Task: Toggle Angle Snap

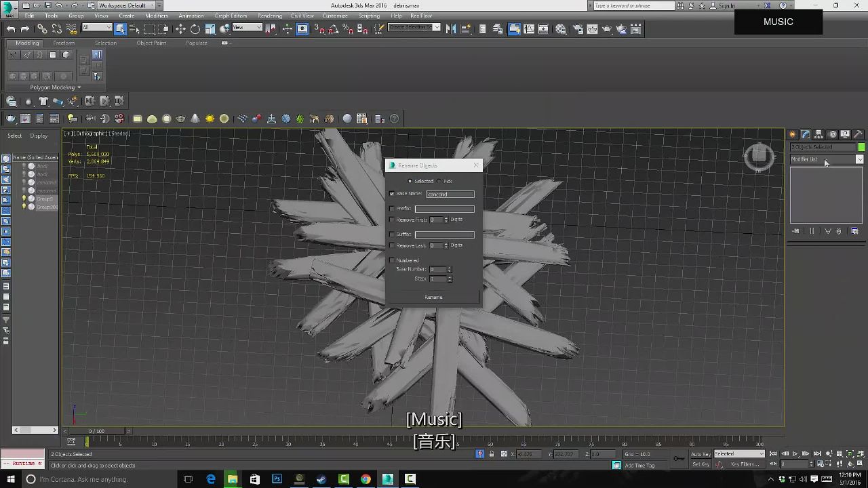Action: [334, 28]
